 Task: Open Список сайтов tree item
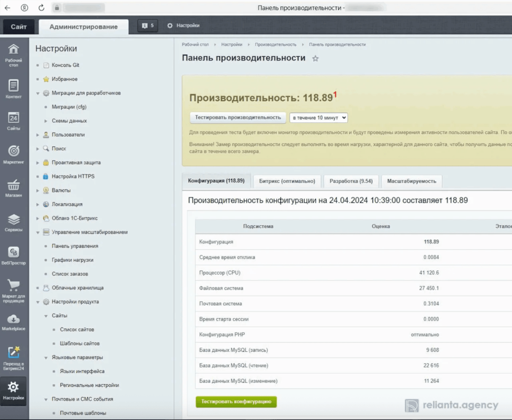77,330
